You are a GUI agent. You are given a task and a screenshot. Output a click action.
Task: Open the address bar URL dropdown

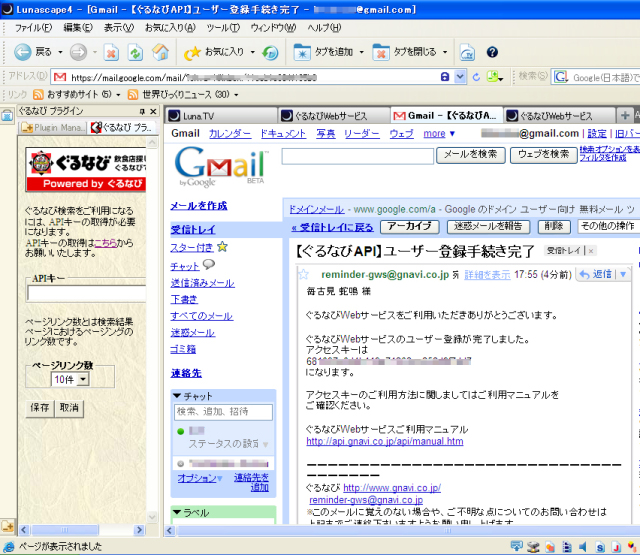(x=460, y=76)
